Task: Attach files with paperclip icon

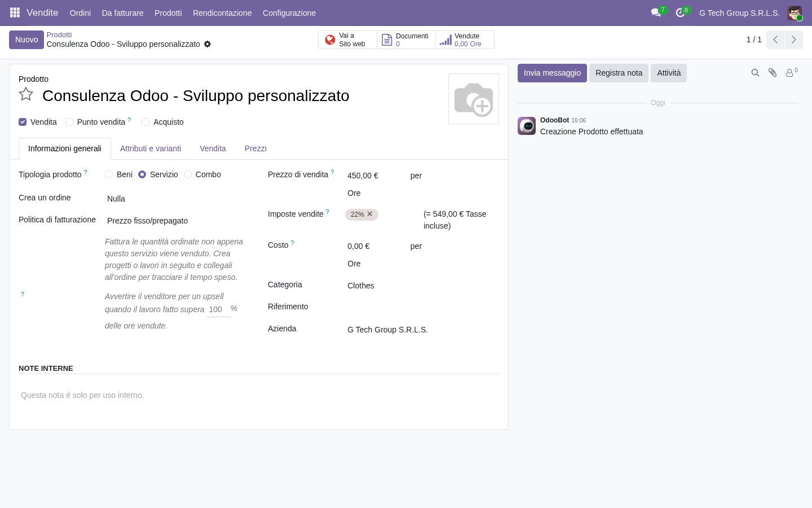Action: tap(773, 73)
